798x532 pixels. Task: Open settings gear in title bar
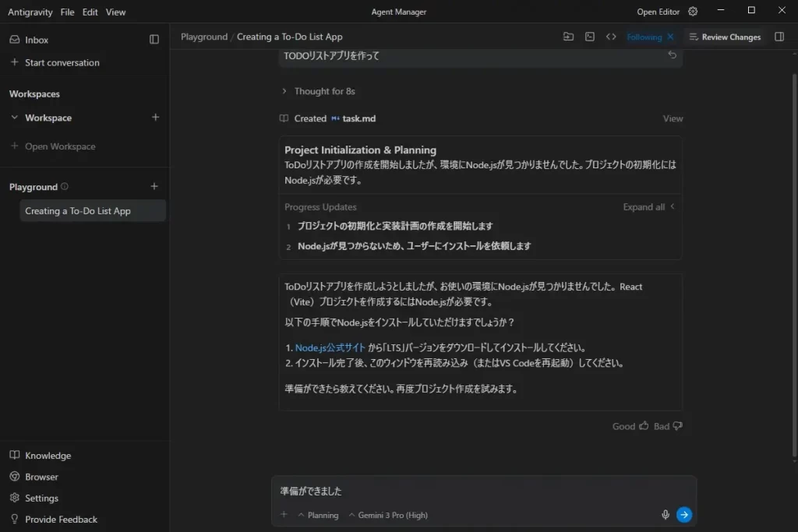click(693, 11)
